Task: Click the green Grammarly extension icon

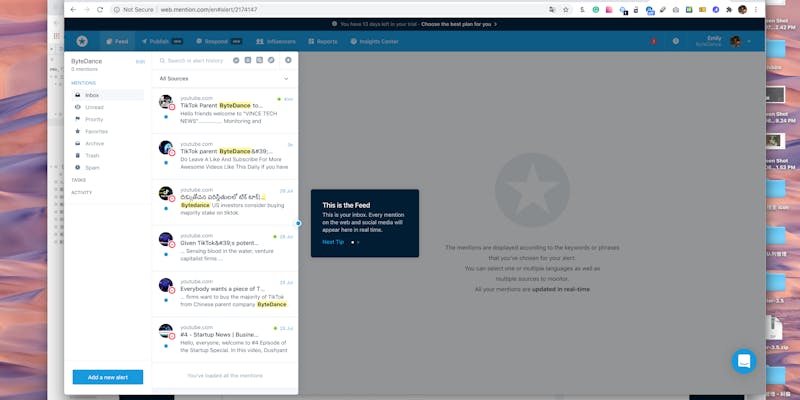Action: pyautogui.click(x=596, y=10)
